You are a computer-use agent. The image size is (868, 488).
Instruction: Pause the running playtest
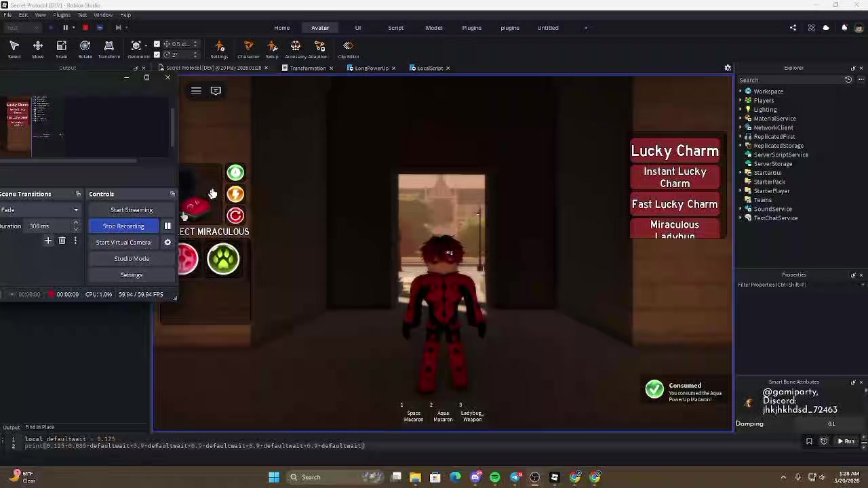click(x=66, y=28)
